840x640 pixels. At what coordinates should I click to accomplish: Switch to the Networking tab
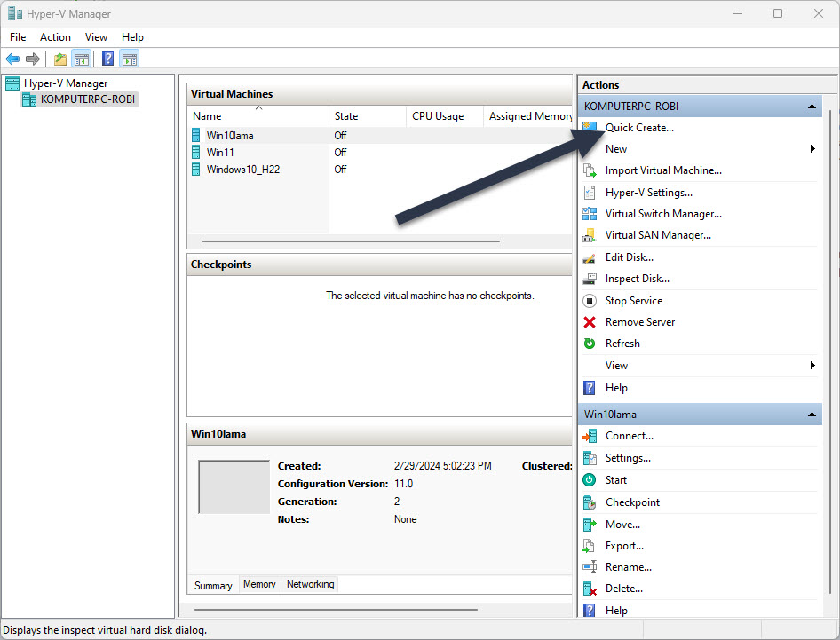coord(310,584)
